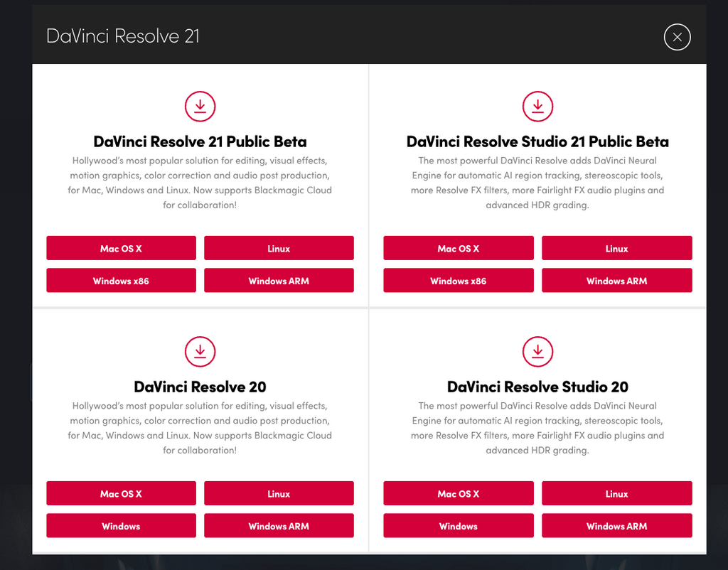Dismiss the DaVinci Resolve 21 download dialog
Viewport: 728px width, 570px height.
coord(677,37)
